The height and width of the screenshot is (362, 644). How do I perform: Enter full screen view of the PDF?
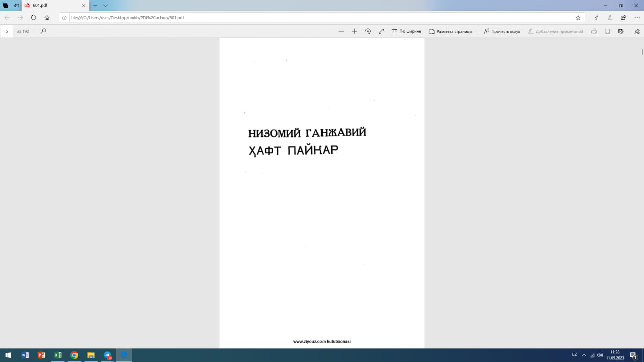pyautogui.click(x=381, y=31)
